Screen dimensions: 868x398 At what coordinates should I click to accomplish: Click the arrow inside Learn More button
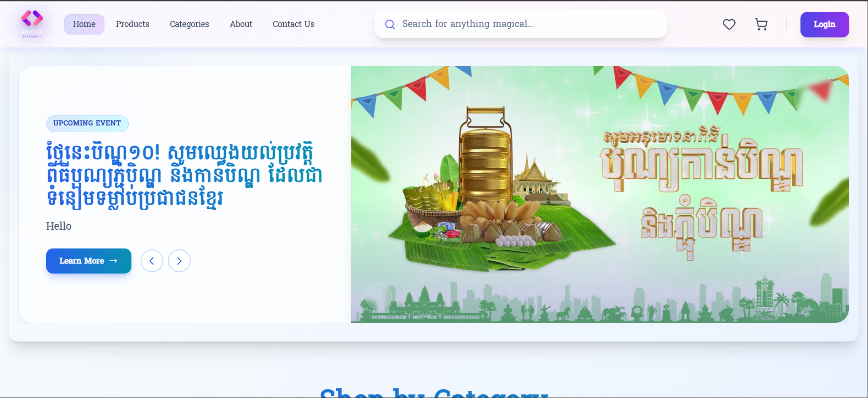114,261
